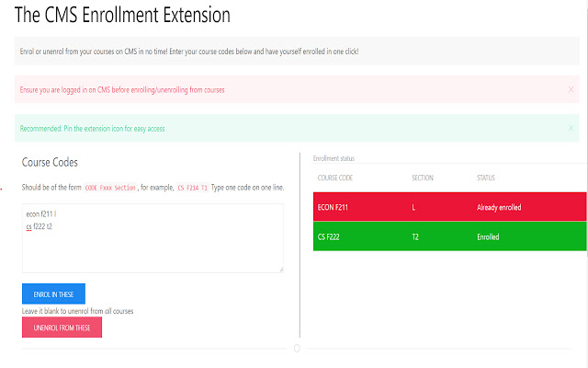The image size is (588, 368).
Task: Click the Unenrol From These button
Action: pos(62,328)
